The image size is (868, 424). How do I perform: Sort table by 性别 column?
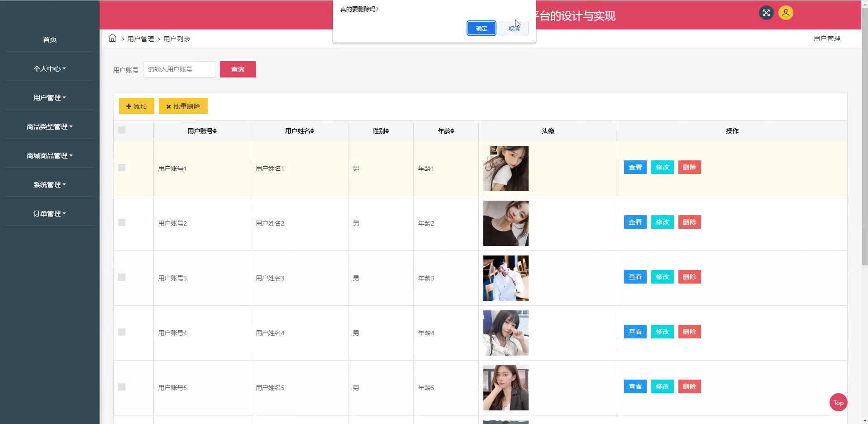[381, 131]
